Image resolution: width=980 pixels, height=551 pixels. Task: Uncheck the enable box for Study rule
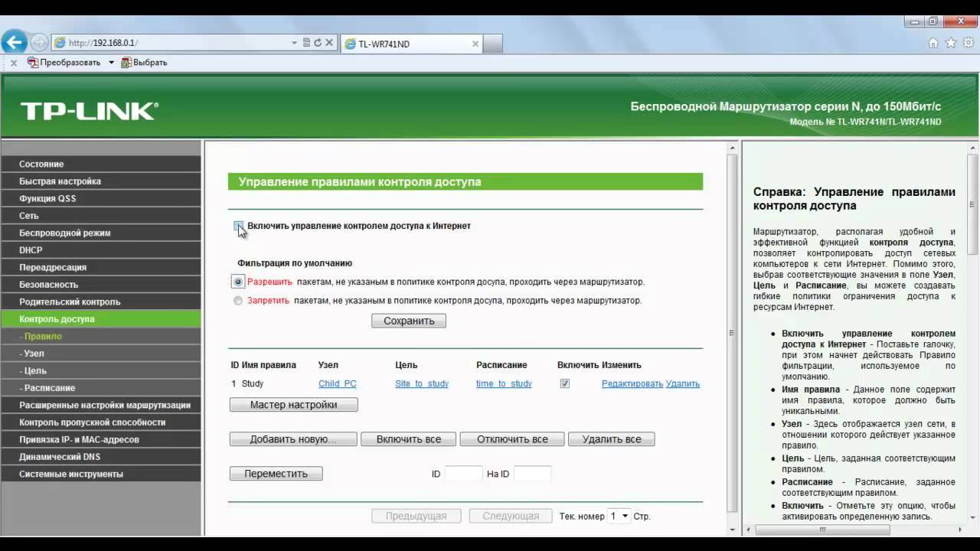coord(564,383)
